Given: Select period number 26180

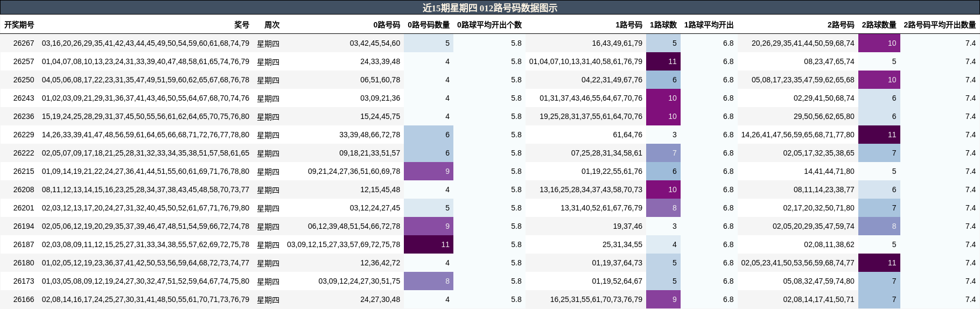Looking at the screenshot, I should click(24, 263).
